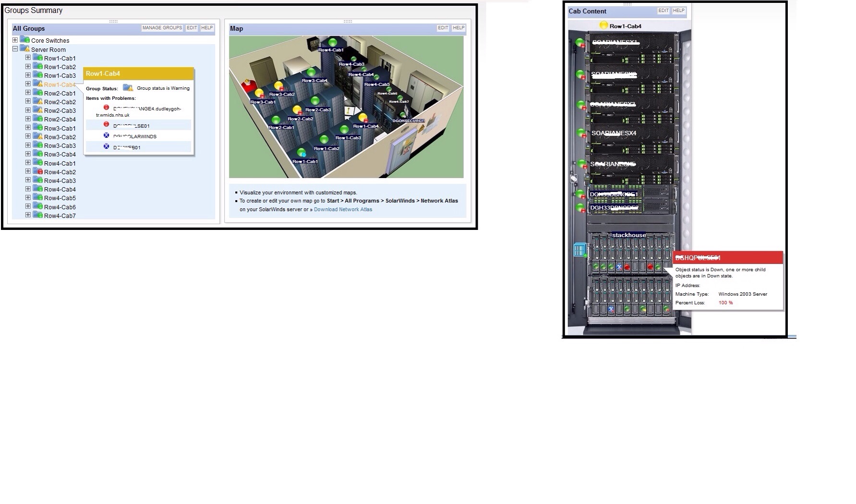Follow the Download Network Atlas link
This screenshot has height=504, width=856.
pyautogui.click(x=343, y=209)
